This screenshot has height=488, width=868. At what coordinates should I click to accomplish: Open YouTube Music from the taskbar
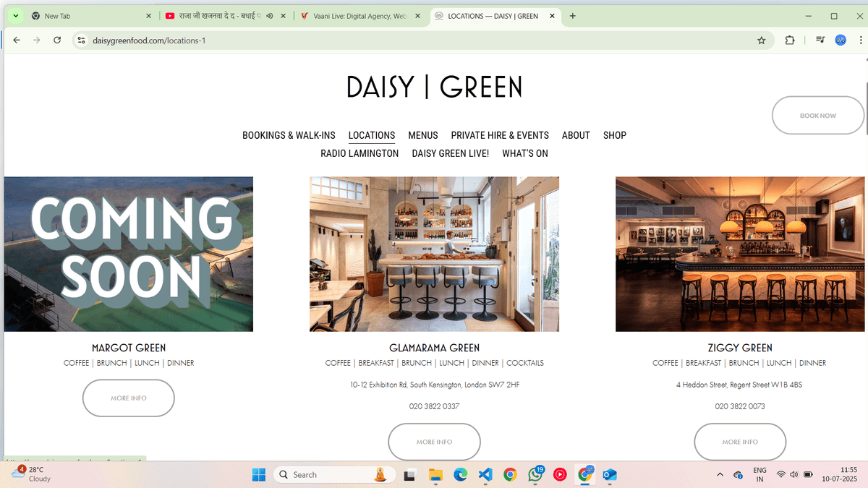pos(560,474)
